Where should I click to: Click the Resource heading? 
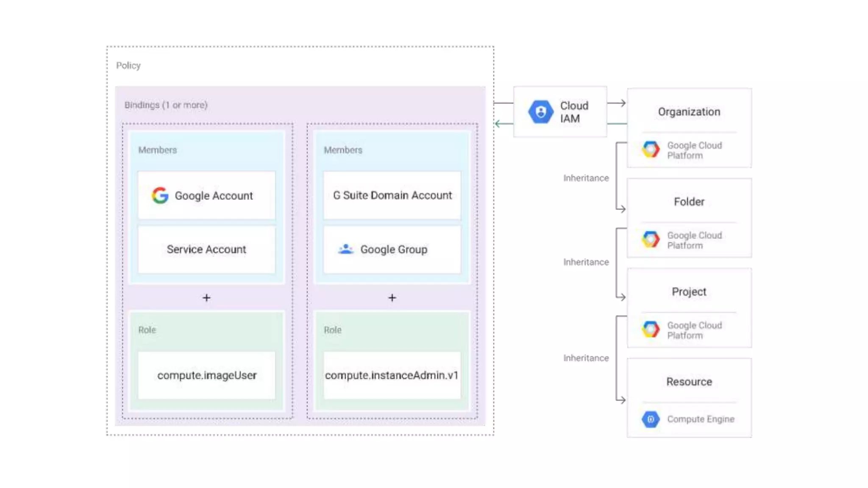(689, 381)
